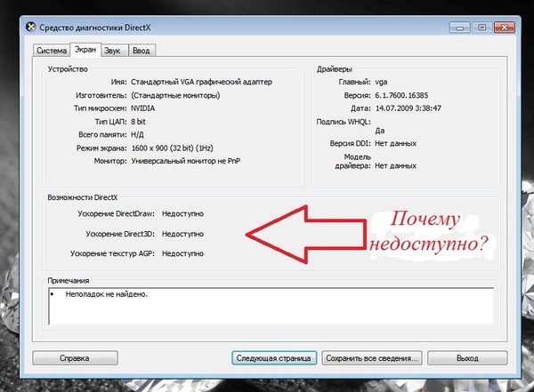Click the 'Н/Д' total memory value

pos(137,135)
